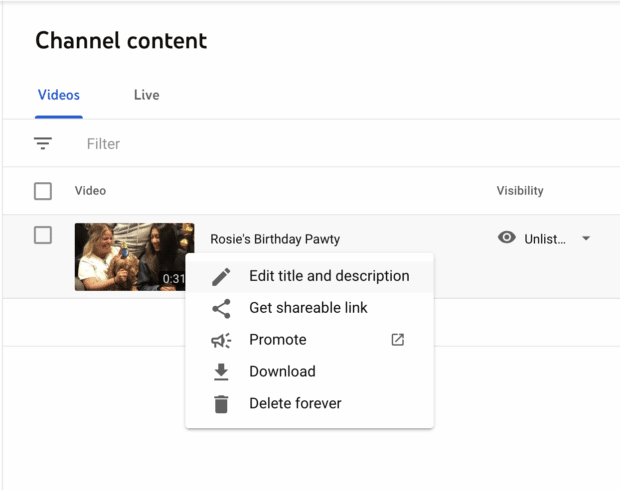The width and height of the screenshot is (620, 490).
Task: Click the megaphone Promote icon
Action: [221, 340]
